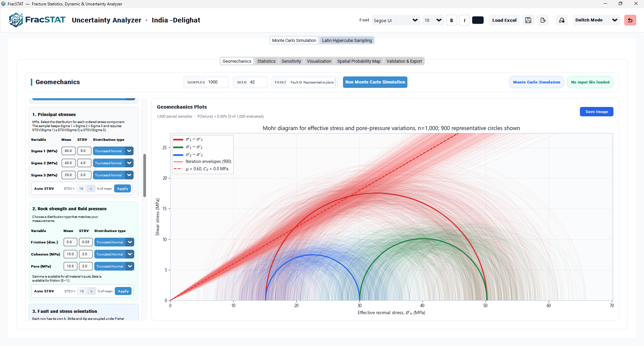
Task: Expand the Switch Mode dropdown
Action: (596, 20)
